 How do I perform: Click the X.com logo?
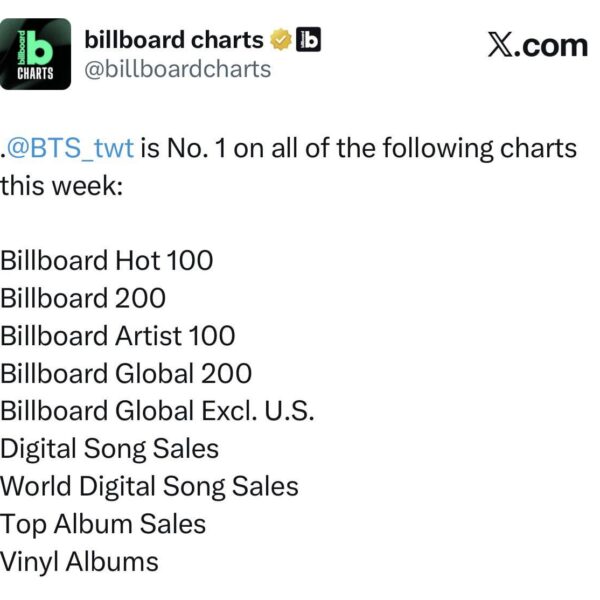tap(537, 45)
